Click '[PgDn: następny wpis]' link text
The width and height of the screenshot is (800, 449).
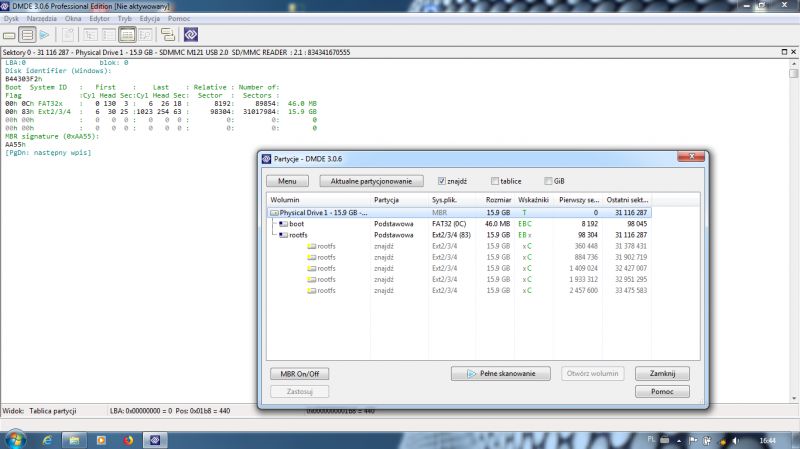48,153
